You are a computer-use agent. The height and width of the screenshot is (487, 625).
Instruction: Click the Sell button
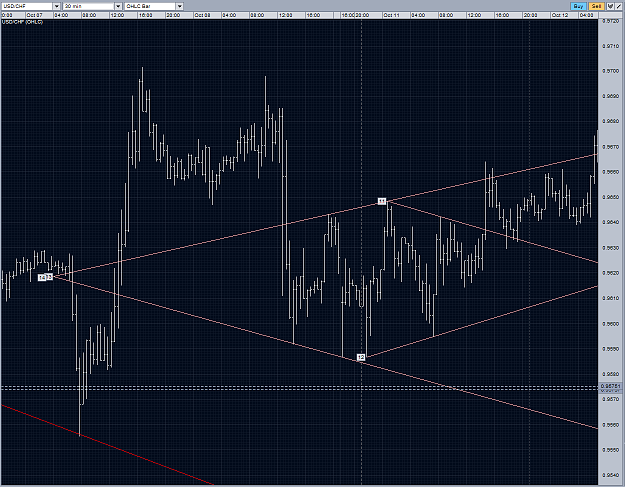point(596,6)
